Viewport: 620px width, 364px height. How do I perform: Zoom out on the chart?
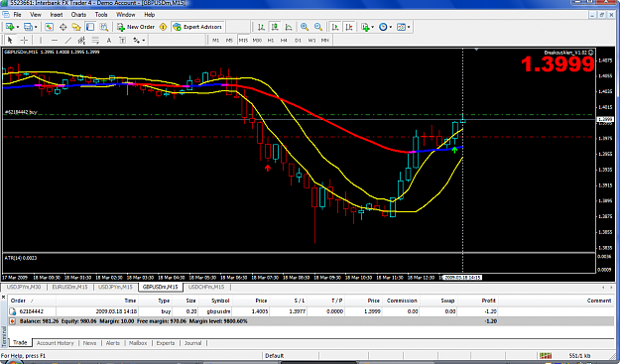[x=317, y=27]
